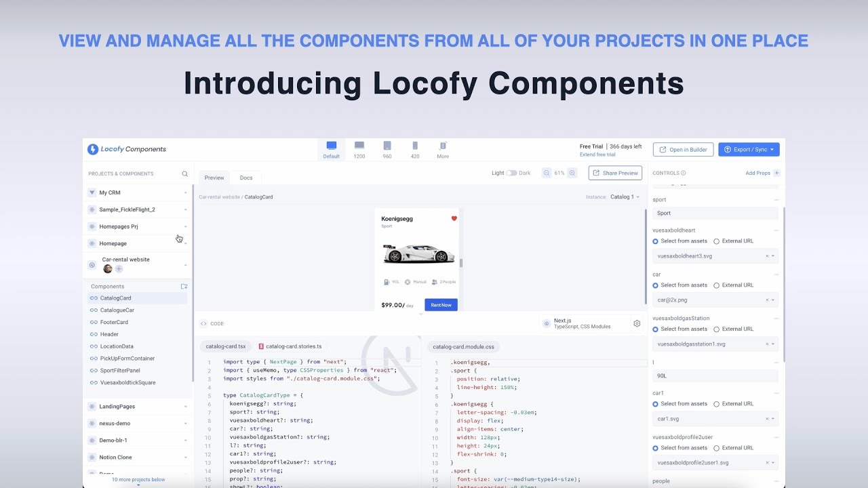Collapse the Car-rental website project
This screenshot has height=488, width=868.
[x=186, y=265]
